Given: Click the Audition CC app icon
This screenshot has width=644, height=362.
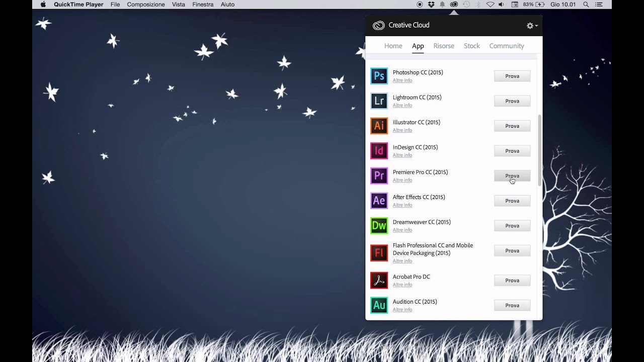Looking at the screenshot, I should coord(379,305).
